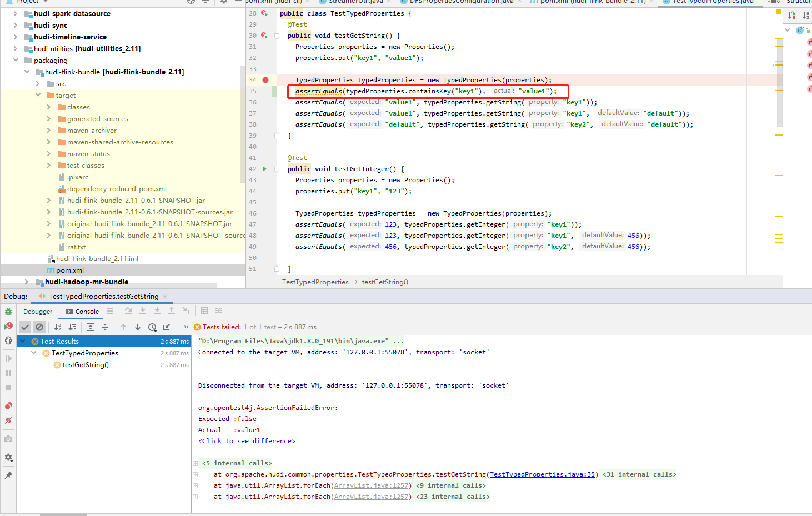Toggle auto-test rerun icon in the debug sidebar
The height and width of the screenshot is (516, 812).
coord(8,340)
